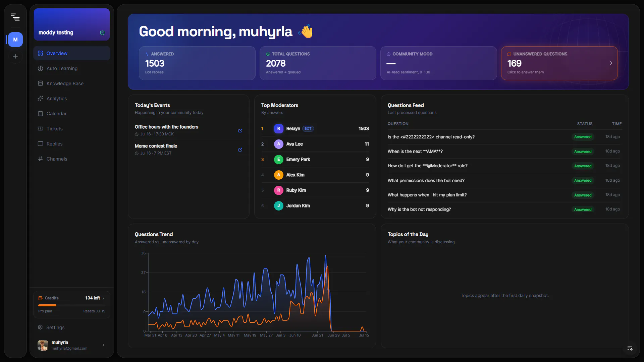Open external link for Office hours event

[240, 131]
